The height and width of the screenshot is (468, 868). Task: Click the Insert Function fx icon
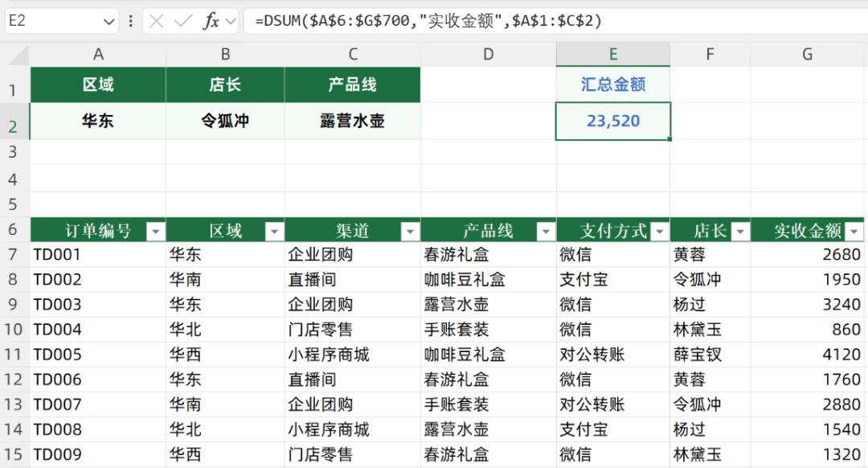[211, 22]
